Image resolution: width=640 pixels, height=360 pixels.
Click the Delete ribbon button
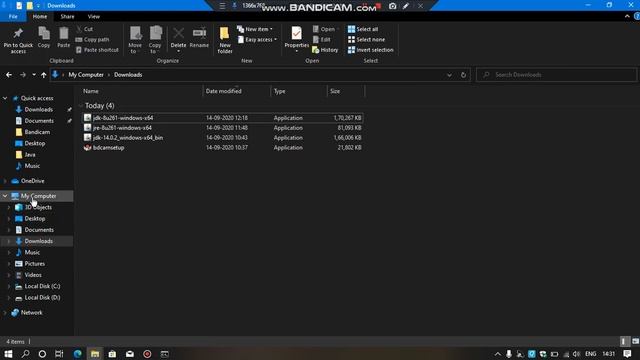178,40
